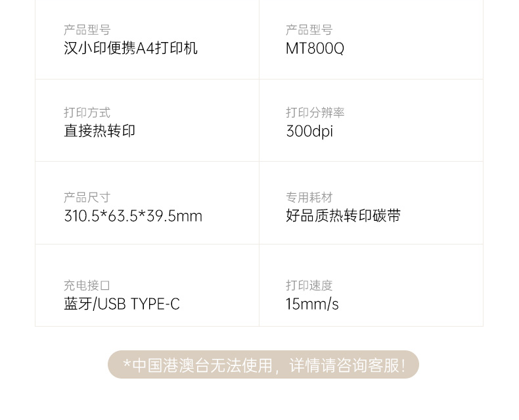Click the 打印分辨率 label

click(315, 113)
